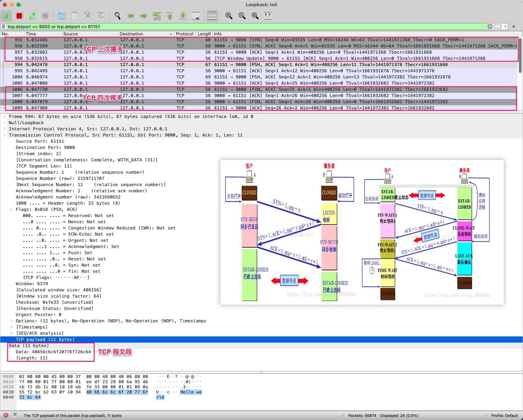523x420 pixels.
Task: Click hex bytes row at offset 0030
Action: tap(84, 392)
